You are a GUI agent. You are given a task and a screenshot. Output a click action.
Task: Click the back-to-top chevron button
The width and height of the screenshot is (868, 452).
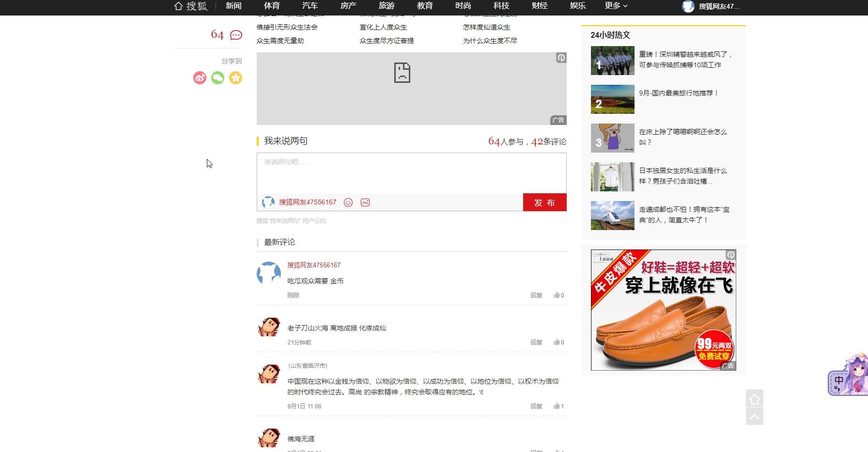click(755, 416)
